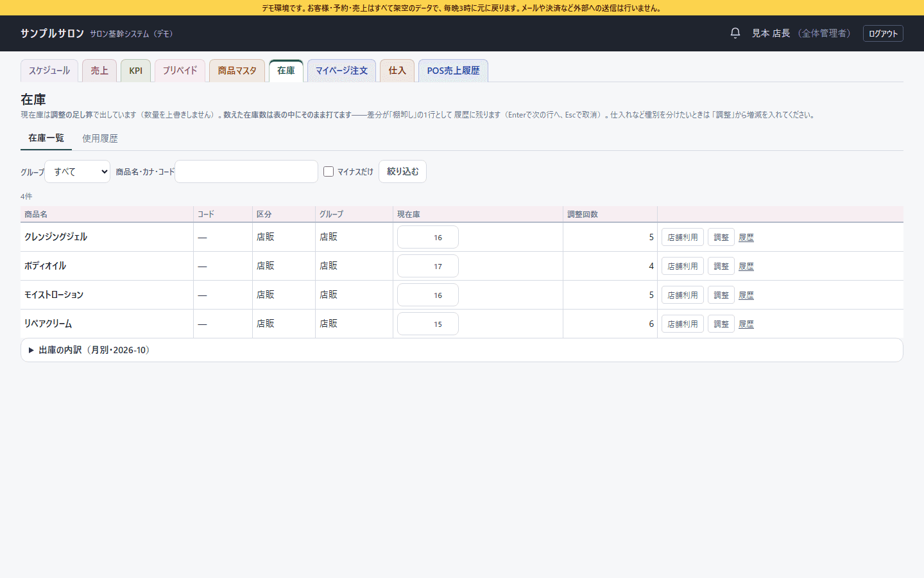The height and width of the screenshot is (578, 924).
Task: Click stock quantity field for クレンジングジェル
Action: point(428,237)
